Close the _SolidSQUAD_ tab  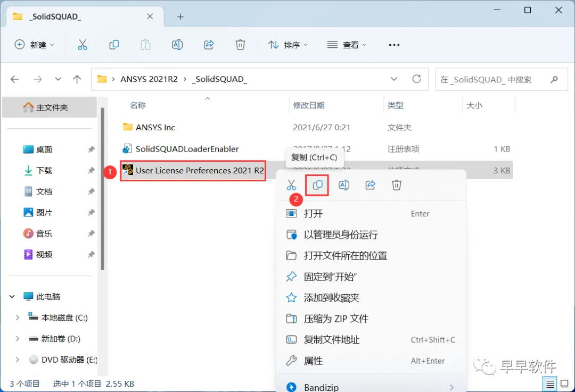[x=150, y=16]
